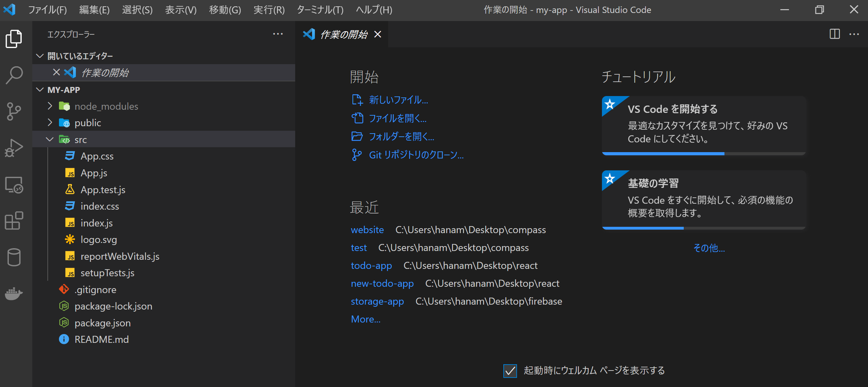
Task: Click the VS Code を開始する tutorial progress bar
Action: [703, 154]
